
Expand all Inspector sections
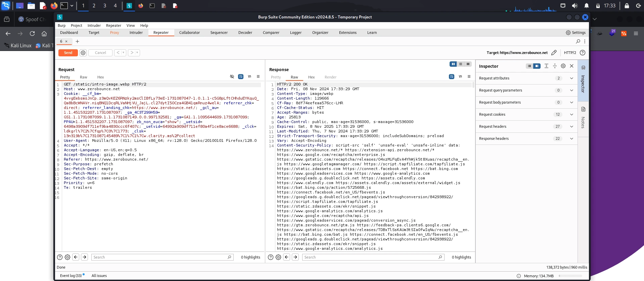[546, 66]
